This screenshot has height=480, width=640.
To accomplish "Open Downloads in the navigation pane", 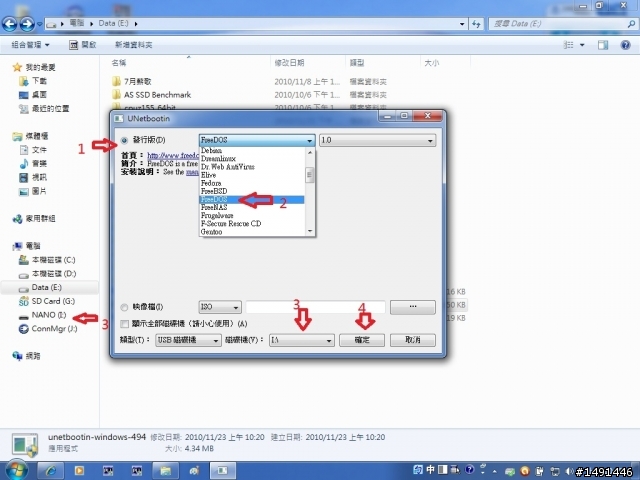I will (x=33, y=81).
